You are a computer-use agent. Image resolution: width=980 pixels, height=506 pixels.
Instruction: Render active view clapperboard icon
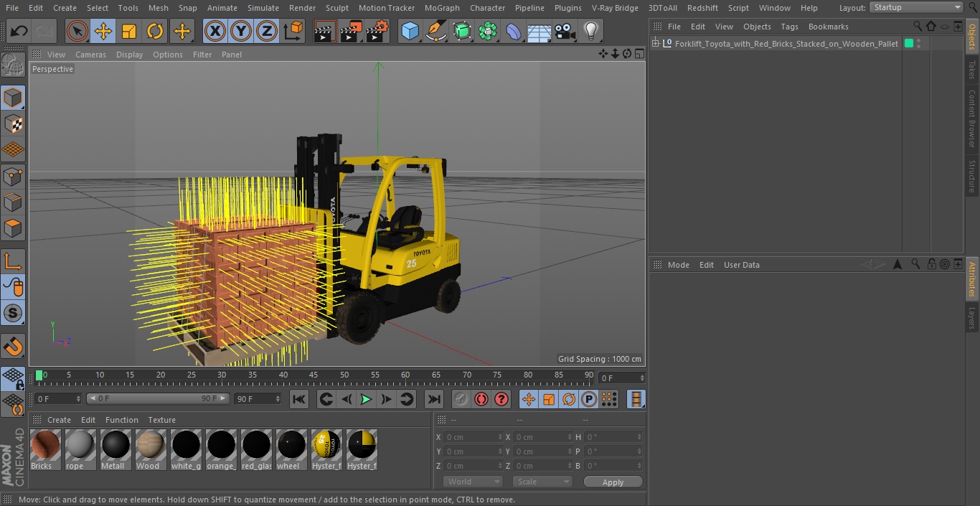[325, 32]
